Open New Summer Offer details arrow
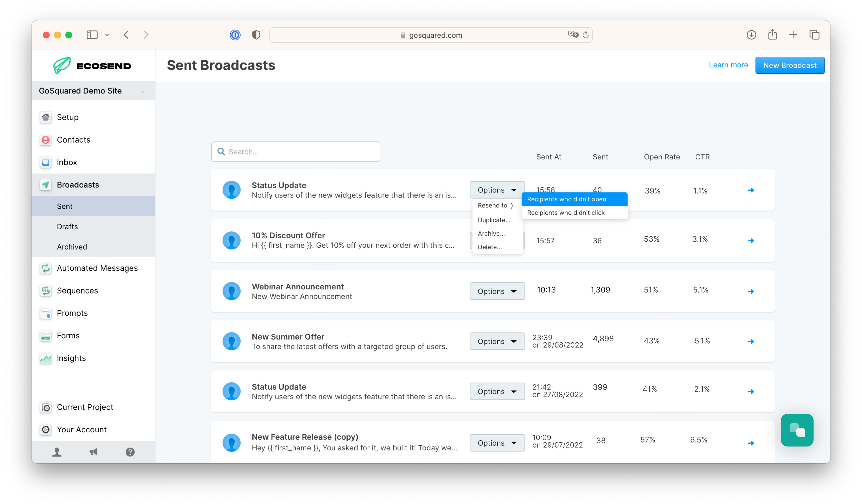 pyautogui.click(x=750, y=342)
